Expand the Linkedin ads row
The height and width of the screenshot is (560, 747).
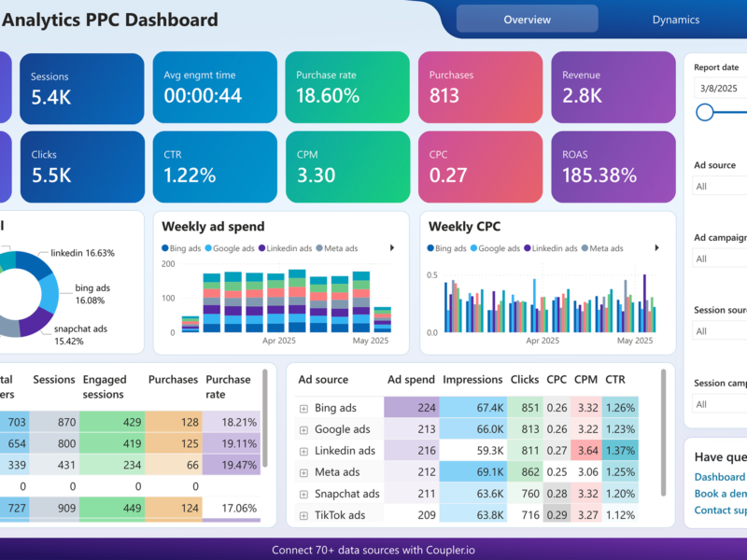303,452
